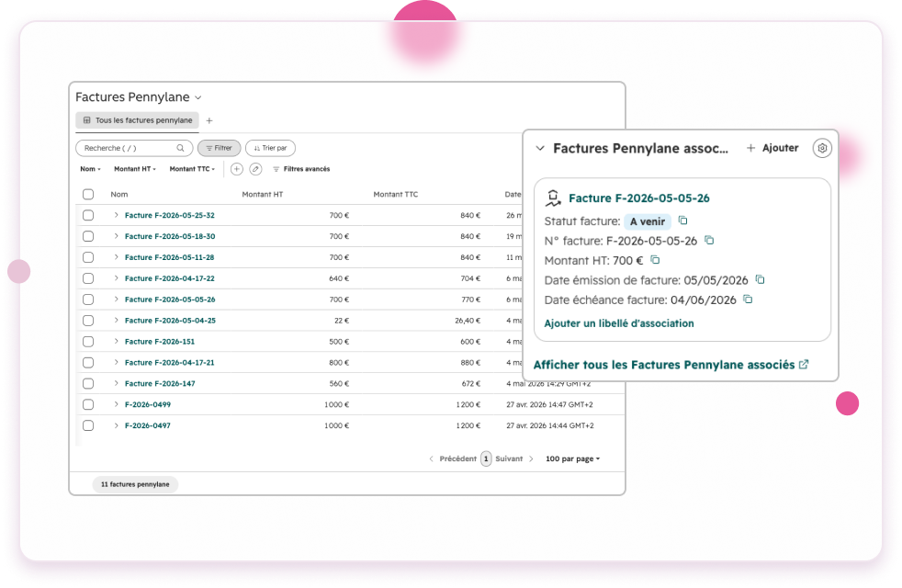Click the Trier par button
902x588 pixels.
pyautogui.click(x=270, y=148)
